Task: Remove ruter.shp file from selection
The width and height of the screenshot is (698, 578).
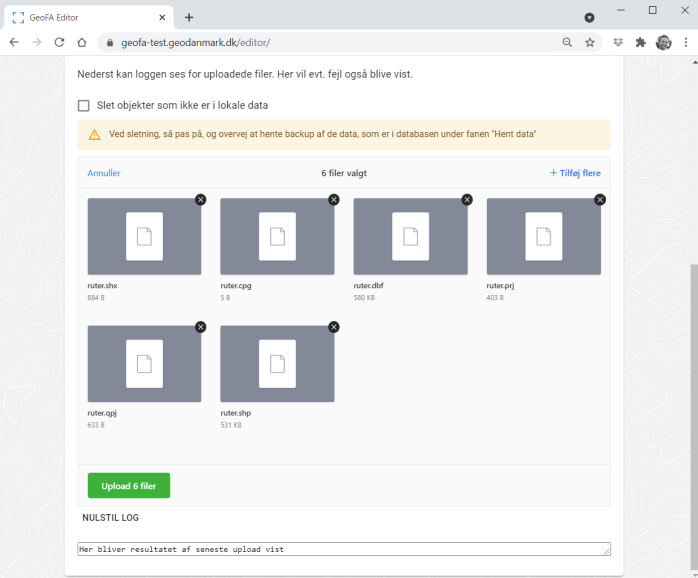Action: point(333,327)
